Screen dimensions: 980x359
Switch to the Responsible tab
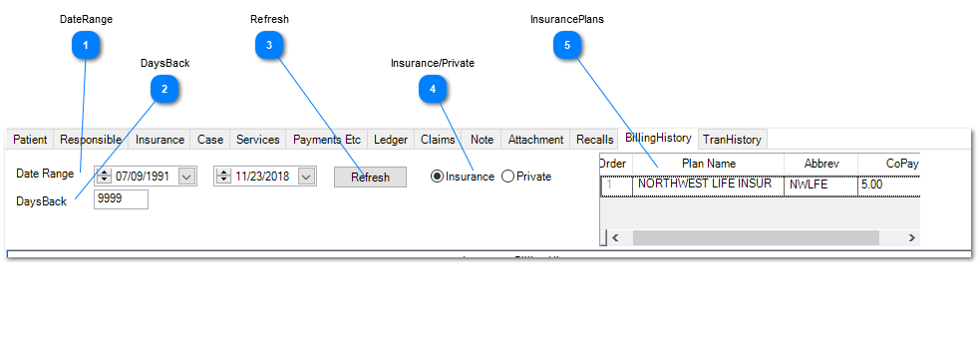click(91, 140)
